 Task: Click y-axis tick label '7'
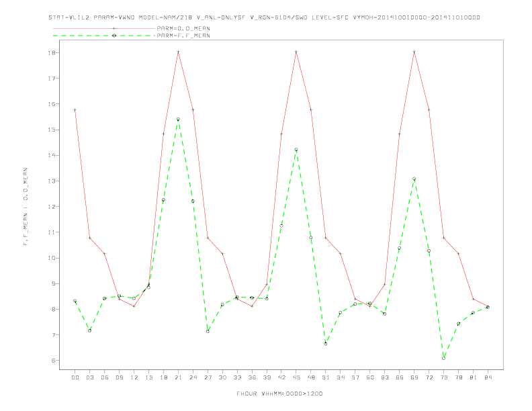pyautogui.click(x=55, y=335)
